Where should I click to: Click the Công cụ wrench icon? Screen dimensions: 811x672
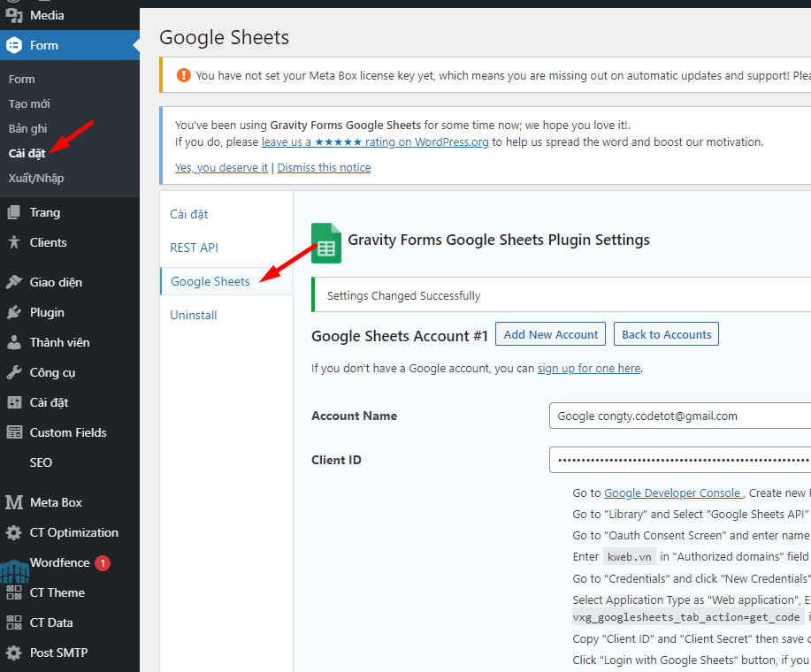[14, 372]
